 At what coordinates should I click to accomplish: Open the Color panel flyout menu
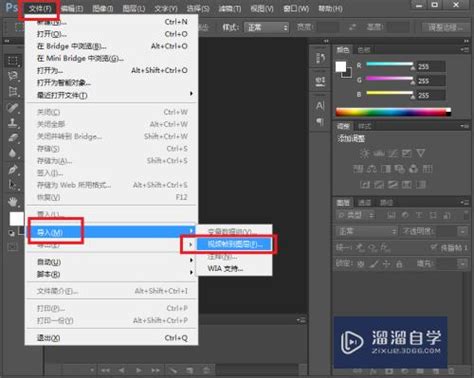click(464, 50)
